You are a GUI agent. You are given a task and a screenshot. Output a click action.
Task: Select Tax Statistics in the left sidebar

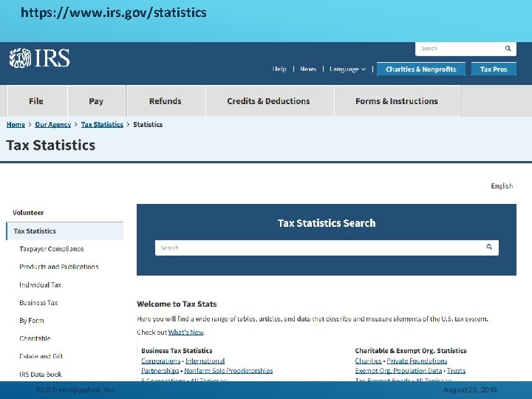tap(65, 231)
